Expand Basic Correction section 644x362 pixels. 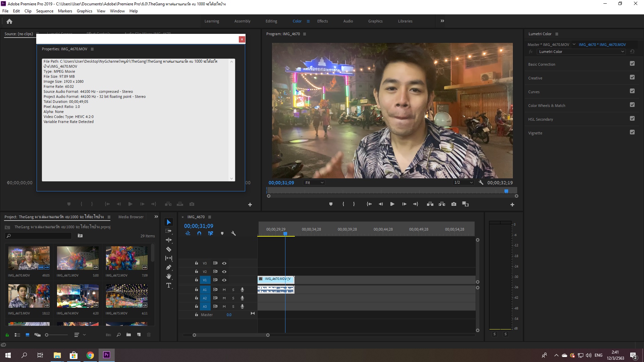pos(541,64)
